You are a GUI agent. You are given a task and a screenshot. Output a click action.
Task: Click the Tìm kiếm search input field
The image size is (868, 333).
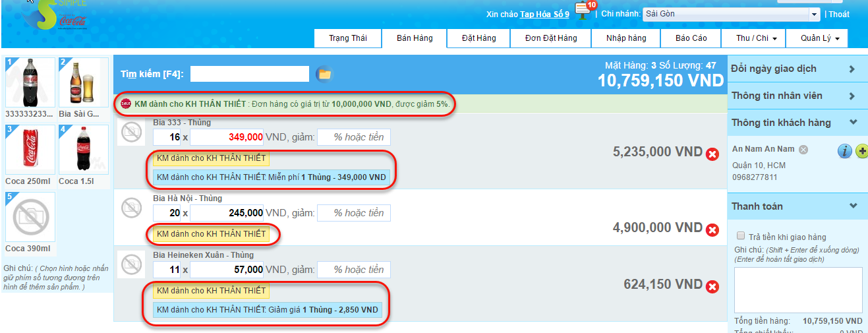click(250, 74)
